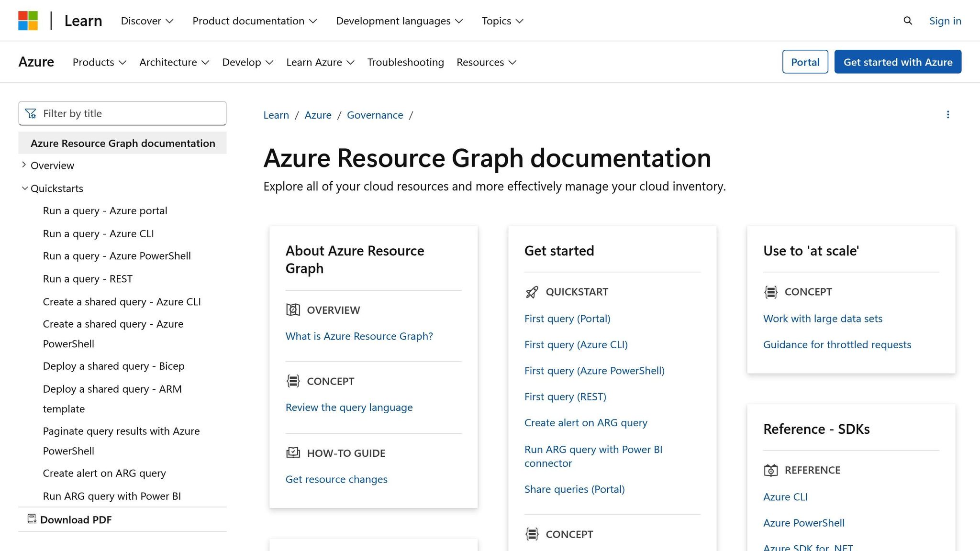Open Create alert on ARG query card link
This screenshot has width=980, height=551.
pyautogui.click(x=586, y=423)
